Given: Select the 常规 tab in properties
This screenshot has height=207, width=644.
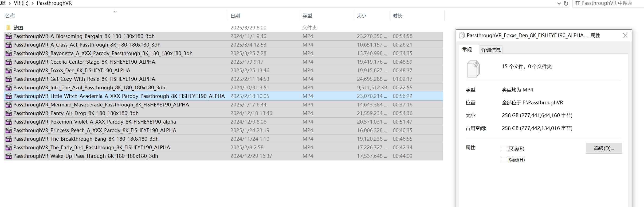Looking at the screenshot, I should tap(467, 49).
